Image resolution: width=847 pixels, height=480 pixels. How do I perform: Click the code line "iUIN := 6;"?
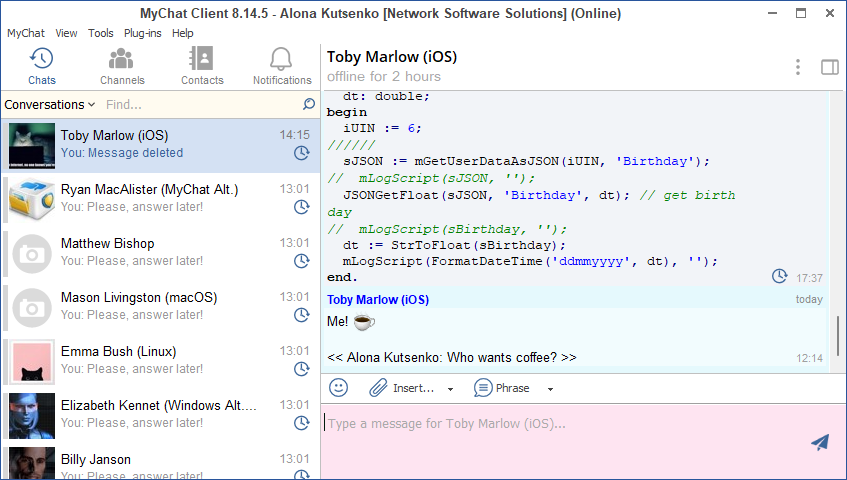pos(382,129)
